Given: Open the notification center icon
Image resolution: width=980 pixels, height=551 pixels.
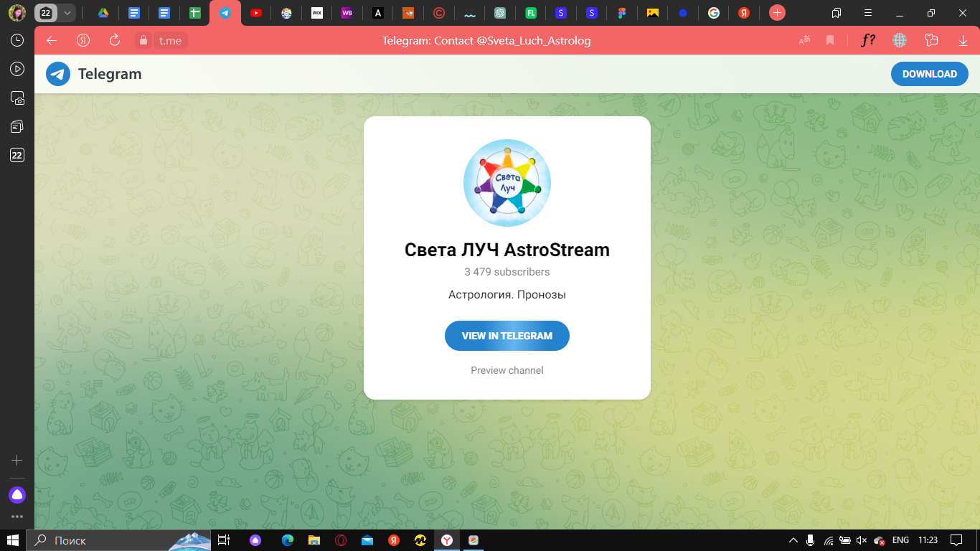Looking at the screenshot, I should tap(956, 540).
